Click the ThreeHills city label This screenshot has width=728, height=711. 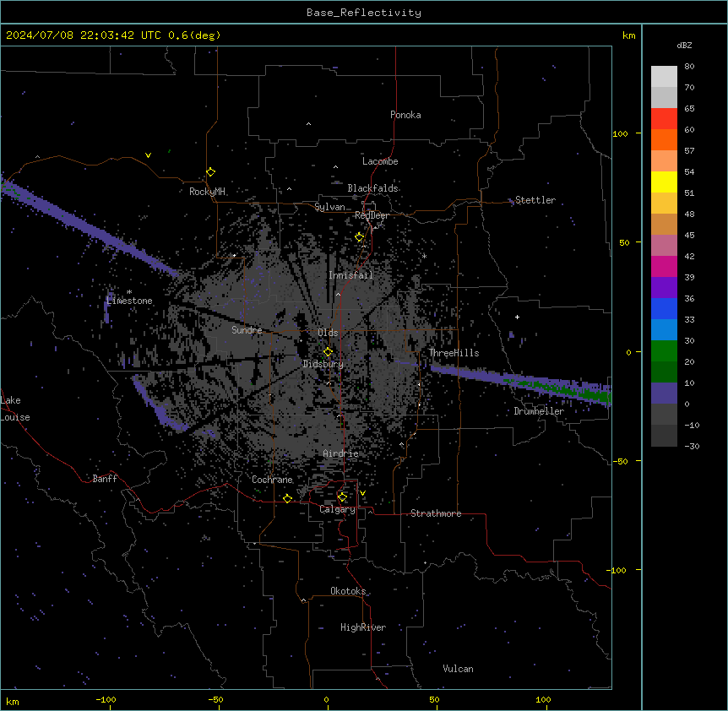point(454,353)
